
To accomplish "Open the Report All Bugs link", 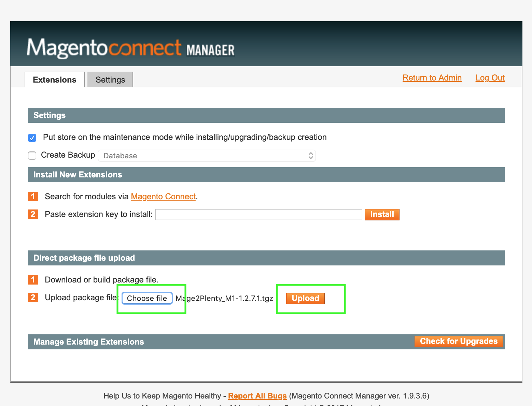I will (257, 396).
